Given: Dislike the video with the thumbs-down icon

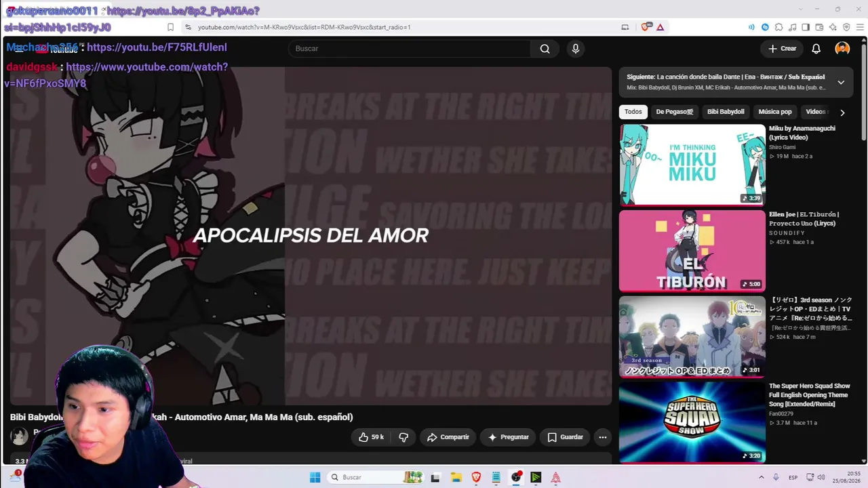Looking at the screenshot, I should point(403,437).
